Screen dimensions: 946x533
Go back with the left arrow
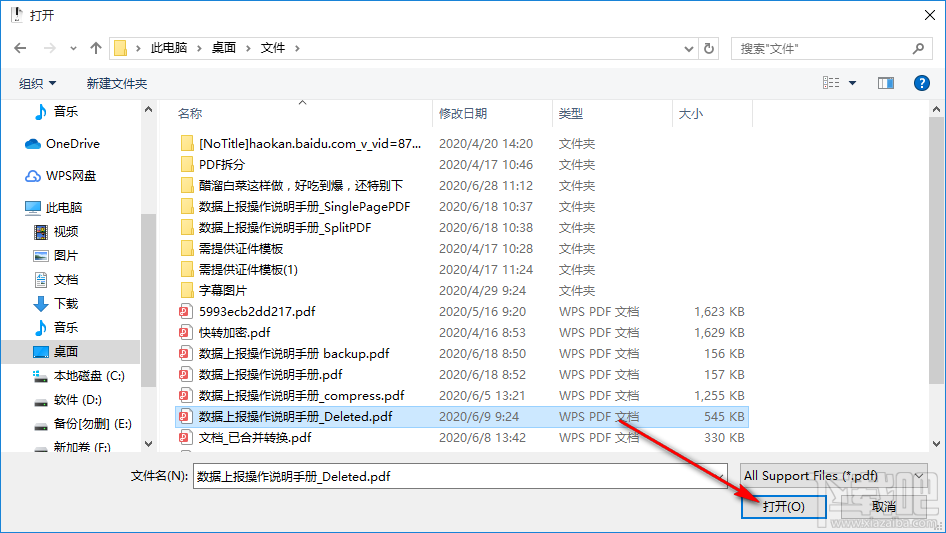pos(20,48)
